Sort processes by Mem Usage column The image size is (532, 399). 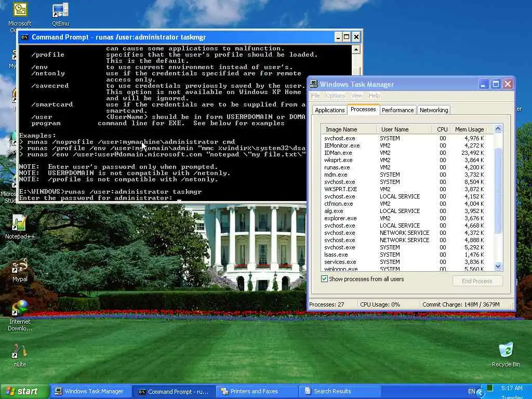tap(469, 129)
